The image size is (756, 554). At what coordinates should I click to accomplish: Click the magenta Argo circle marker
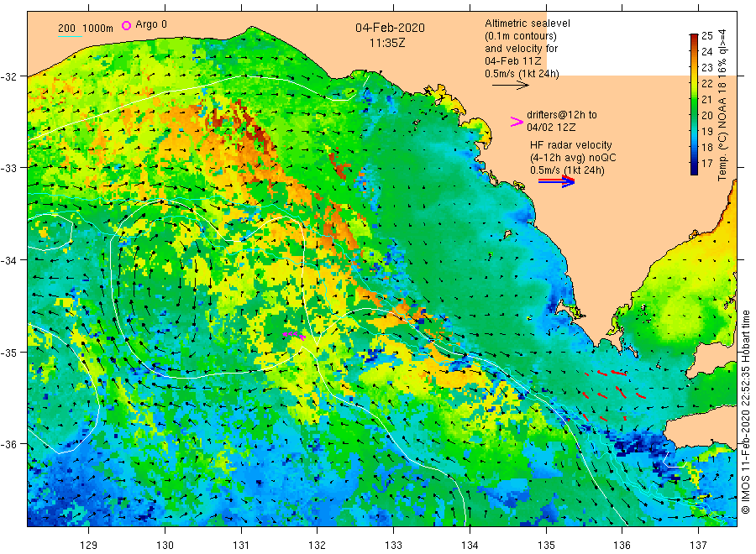click(x=126, y=25)
